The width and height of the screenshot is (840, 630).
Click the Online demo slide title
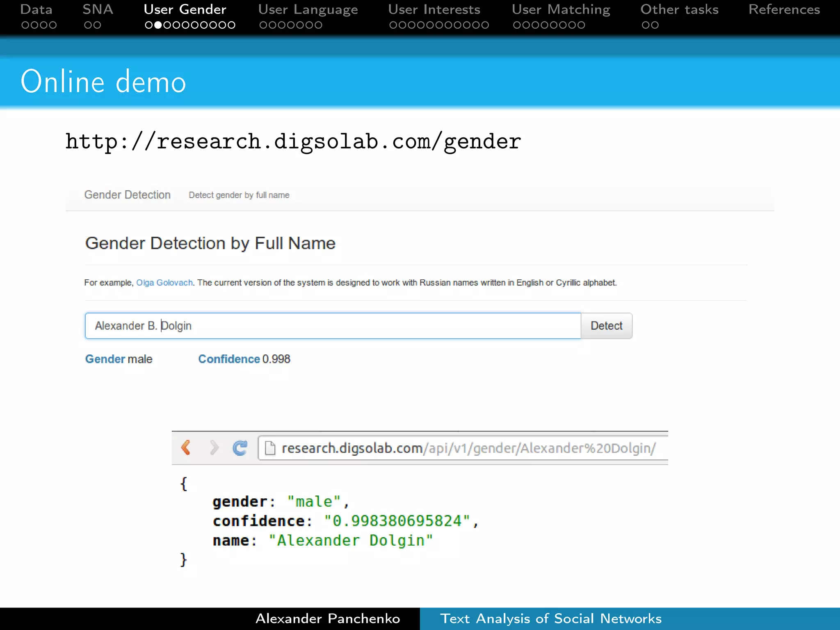[x=103, y=82]
